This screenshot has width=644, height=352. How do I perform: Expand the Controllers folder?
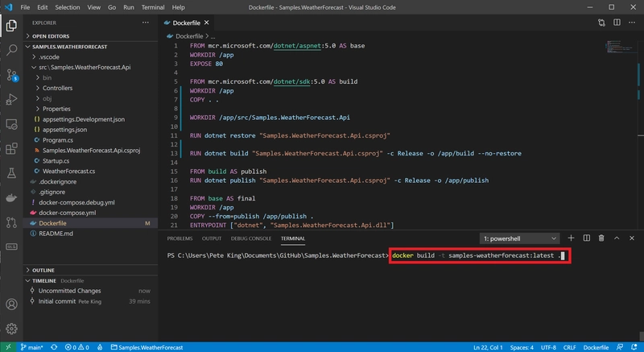(90, 88)
